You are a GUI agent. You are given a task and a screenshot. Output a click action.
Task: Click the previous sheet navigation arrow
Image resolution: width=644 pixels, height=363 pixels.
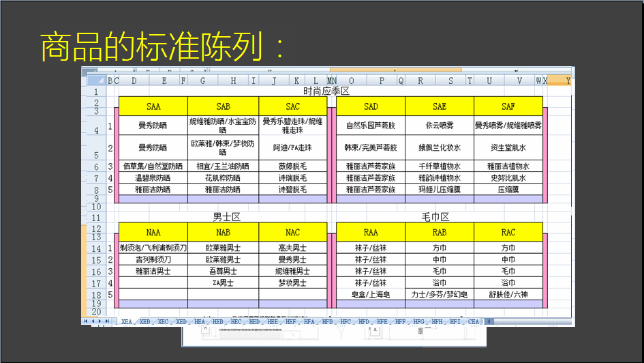pos(92,321)
